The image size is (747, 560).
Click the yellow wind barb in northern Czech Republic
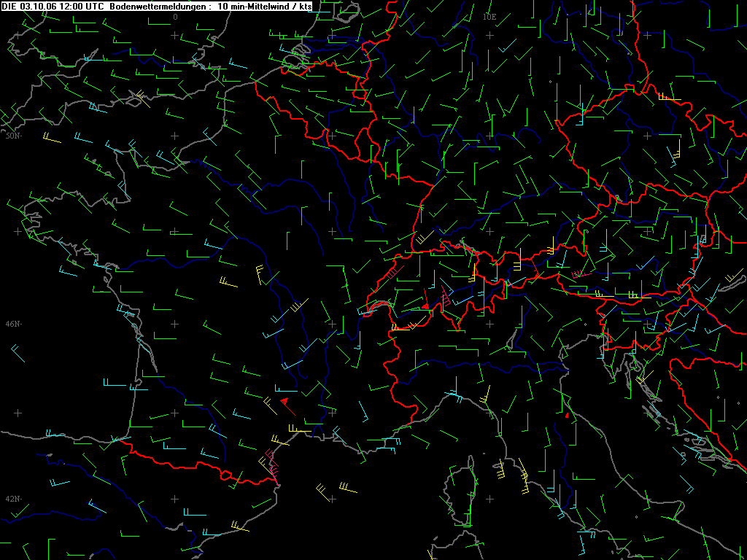point(670,97)
